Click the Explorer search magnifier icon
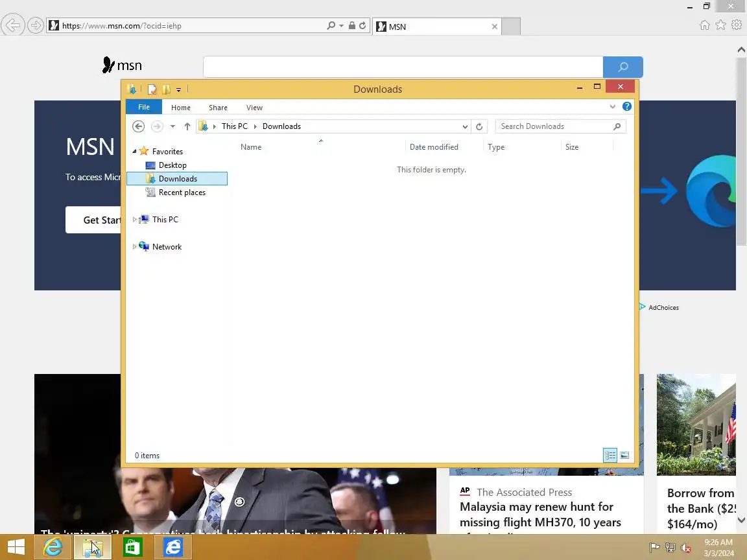747x560 pixels. [x=617, y=126]
